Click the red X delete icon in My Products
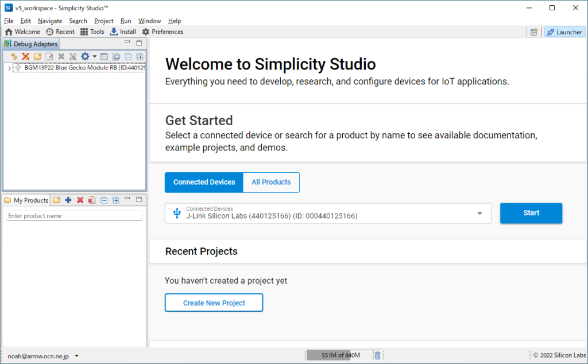 [x=80, y=200]
